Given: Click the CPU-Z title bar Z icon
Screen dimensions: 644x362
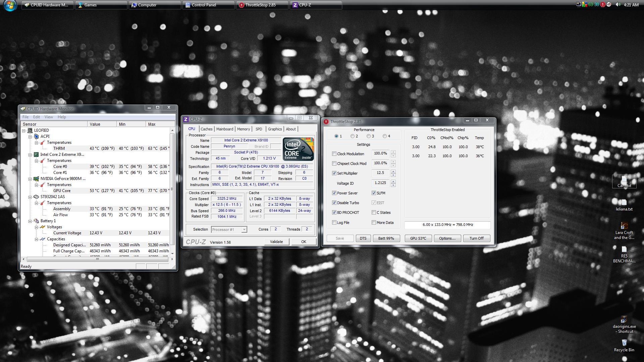Looking at the screenshot, I should [x=186, y=119].
